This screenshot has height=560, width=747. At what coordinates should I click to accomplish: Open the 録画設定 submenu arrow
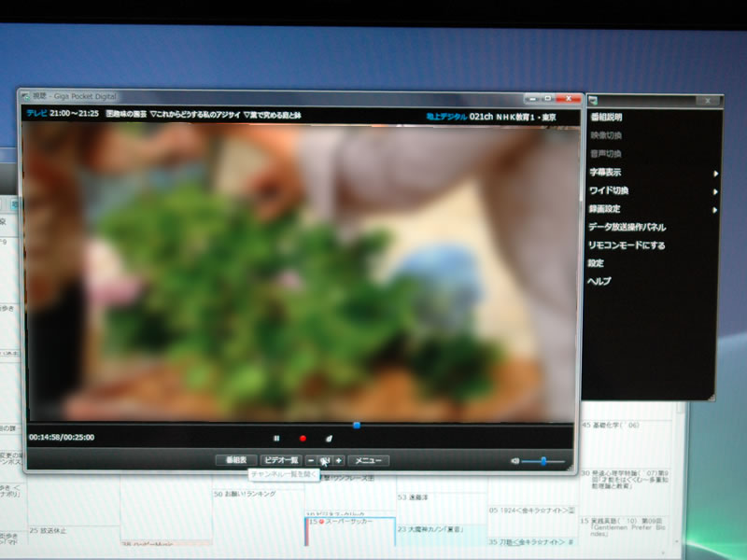click(715, 210)
